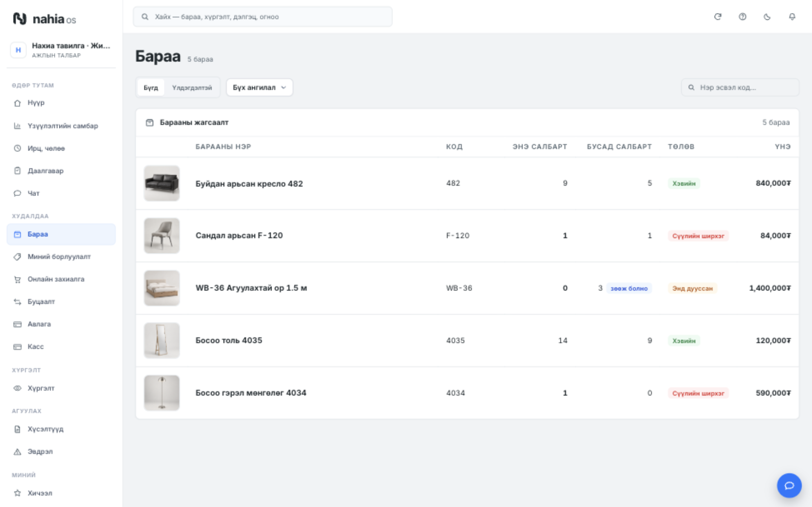This screenshot has width=812, height=507.
Task: Click the global Хайх search field
Action: (x=263, y=17)
